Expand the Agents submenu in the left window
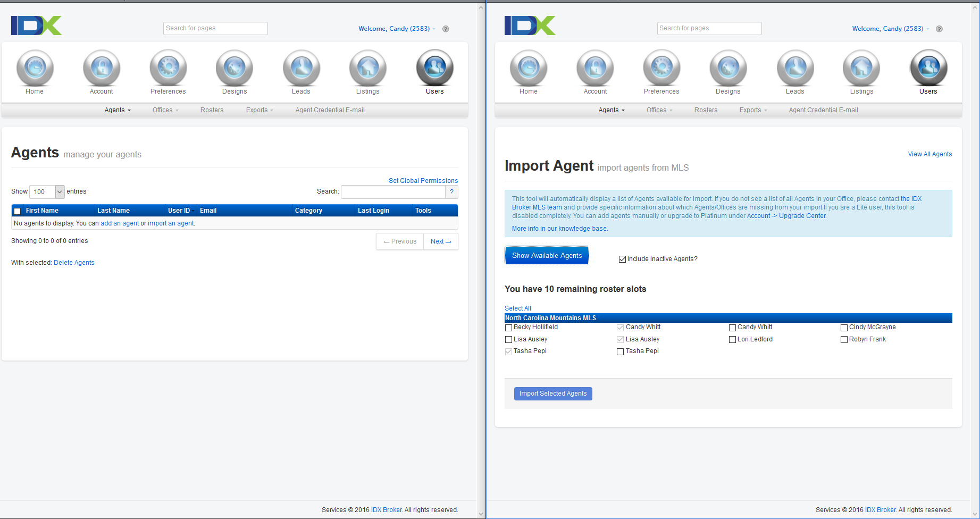This screenshot has width=980, height=519. pos(118,110)
